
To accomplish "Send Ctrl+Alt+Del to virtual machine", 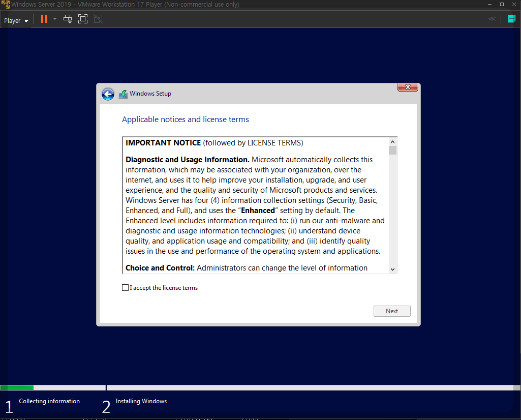I will point(68,19).
